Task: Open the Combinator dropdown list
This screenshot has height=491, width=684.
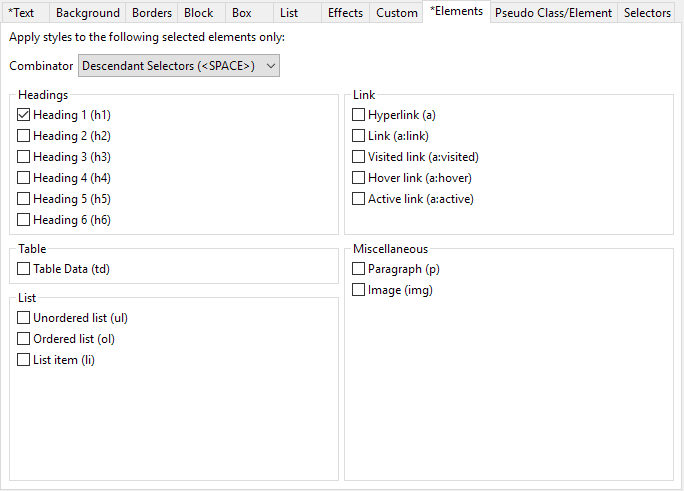Action: [179, 66]
